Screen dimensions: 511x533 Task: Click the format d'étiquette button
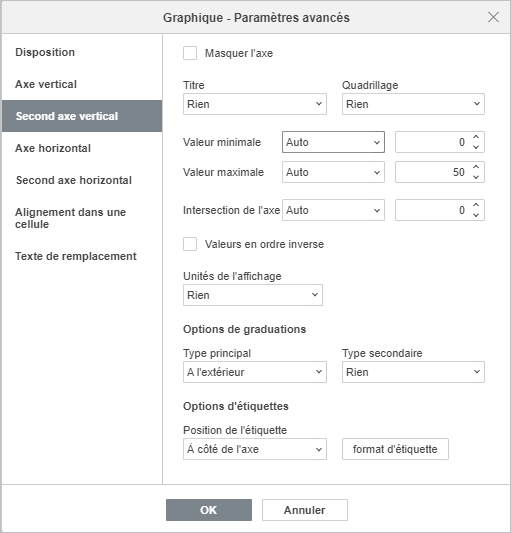(x=395, y=449)
